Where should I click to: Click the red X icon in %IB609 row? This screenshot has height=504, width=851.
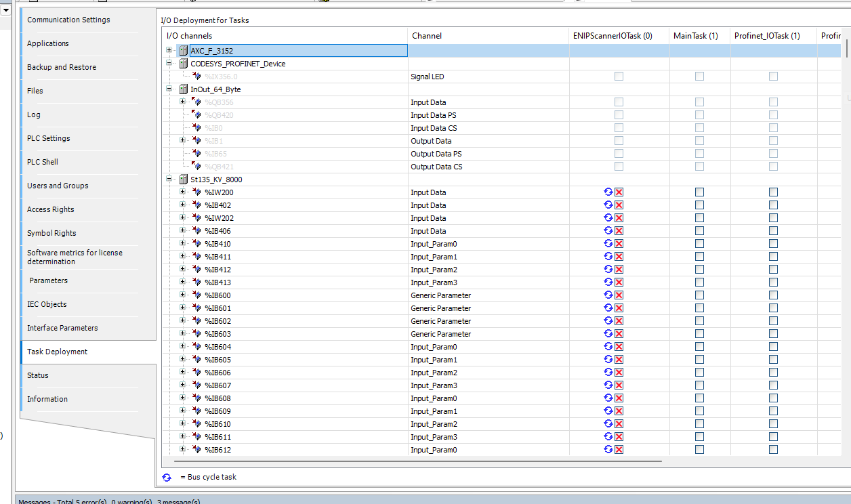click(x=619, y=411)
